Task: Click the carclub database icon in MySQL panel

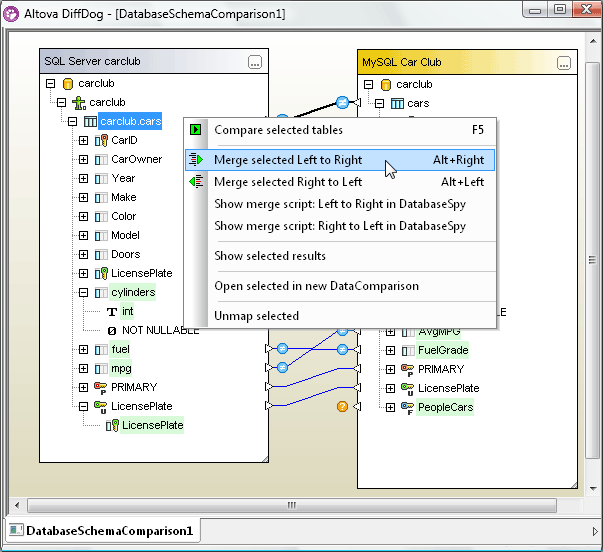Action: [x=386, y=85]
